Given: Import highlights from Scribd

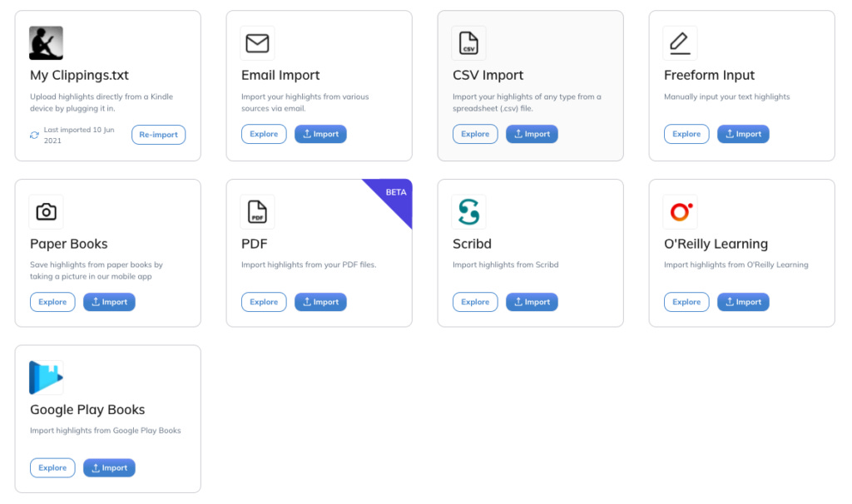Looking at the screenshot, I should click(532, 302).
